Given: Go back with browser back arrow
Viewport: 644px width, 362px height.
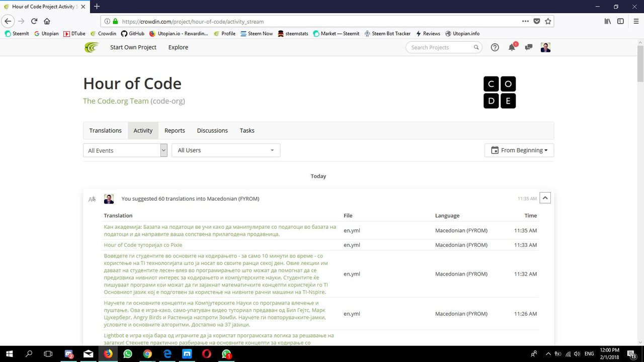Looking at the screenshot, I should tap(8, 21).
